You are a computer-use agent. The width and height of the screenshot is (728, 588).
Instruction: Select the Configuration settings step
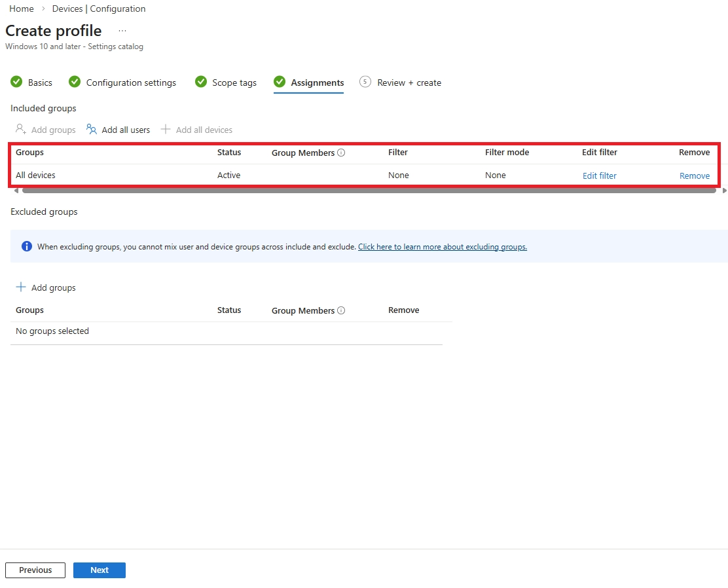(130, 83)
